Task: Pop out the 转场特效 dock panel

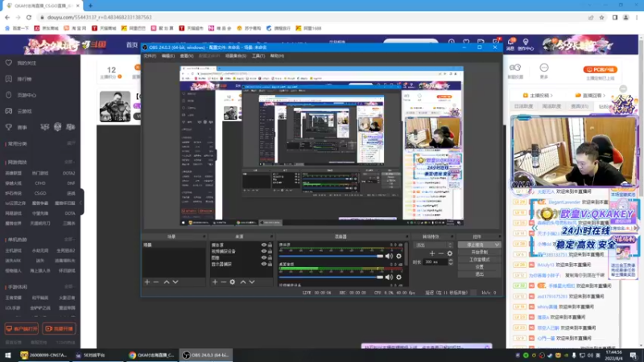Action: tap(452, 237)
